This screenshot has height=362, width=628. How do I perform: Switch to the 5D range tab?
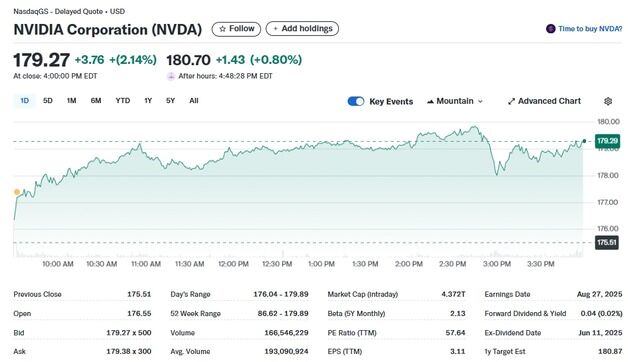coord(48,101)
